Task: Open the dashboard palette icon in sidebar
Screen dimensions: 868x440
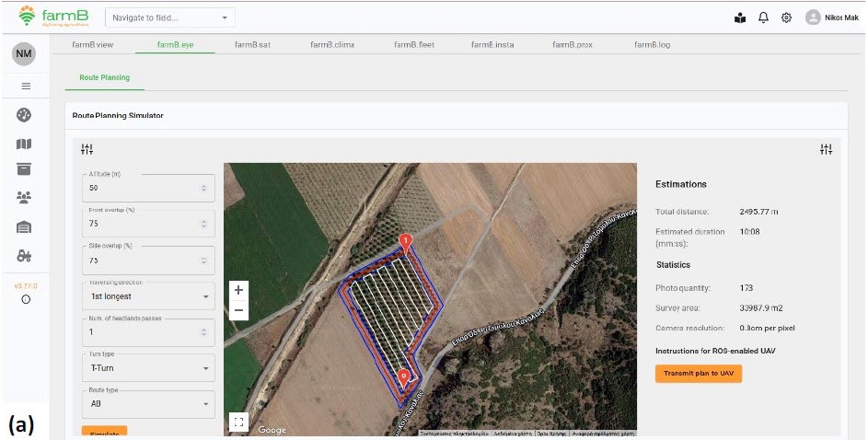Action: tap(25, 115)
